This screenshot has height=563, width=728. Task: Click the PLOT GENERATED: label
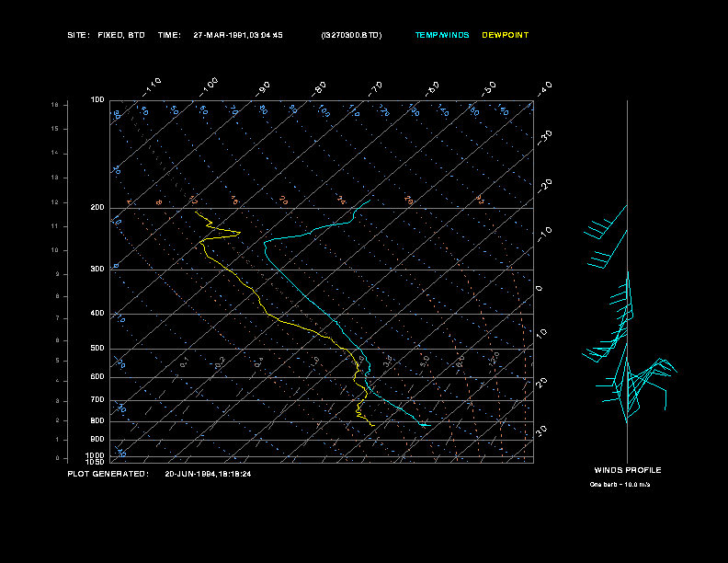coord(108,474)
